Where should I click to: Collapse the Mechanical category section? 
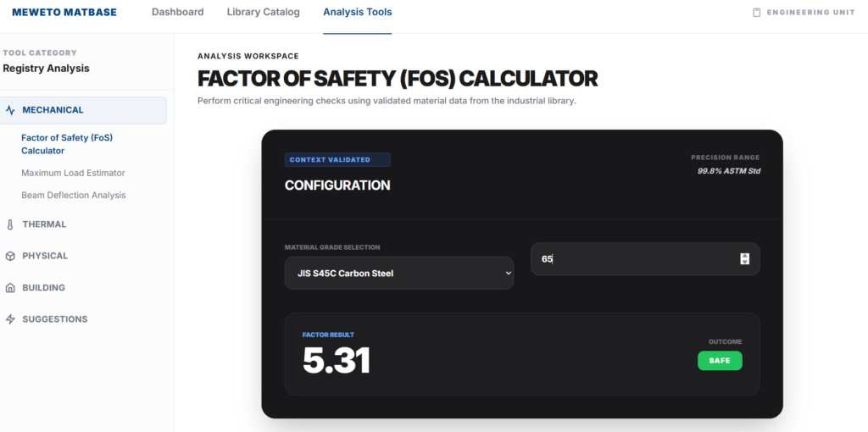point(53,110)
